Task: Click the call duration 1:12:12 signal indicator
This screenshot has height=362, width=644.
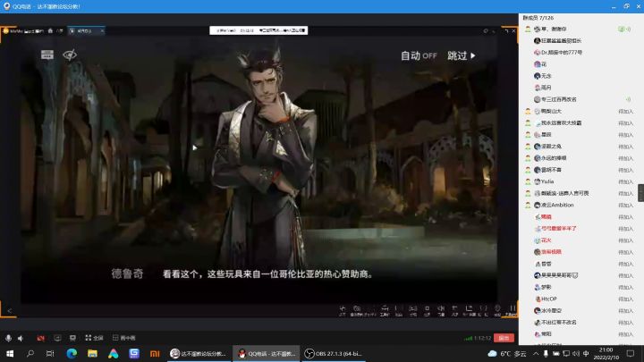Action: (478, 338)
